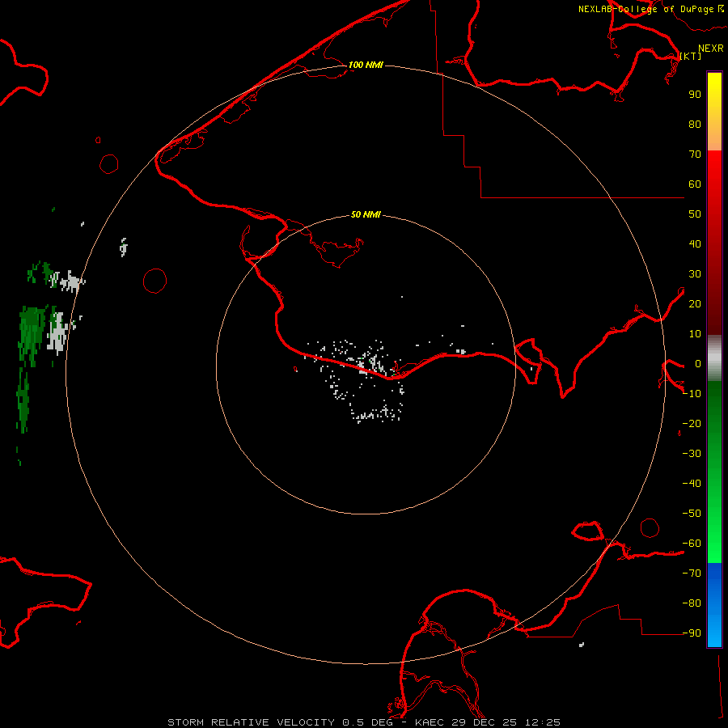
Task: Select the 80 value on the velocity scale
Action: 695,125
